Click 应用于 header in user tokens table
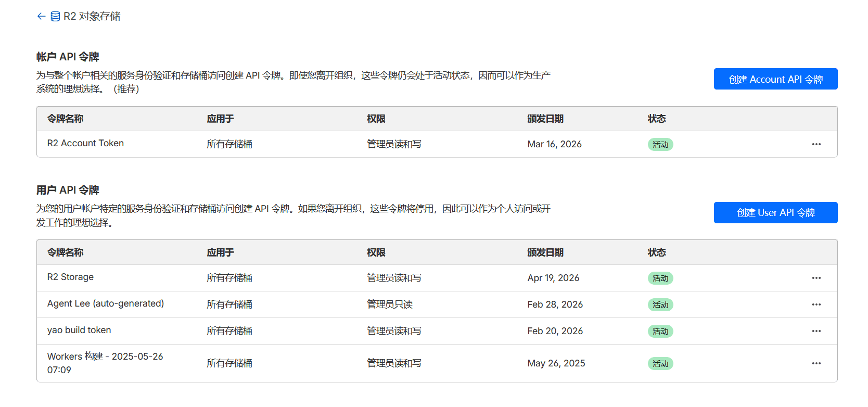Screen dimensions: 868x407 coord(220,252)
